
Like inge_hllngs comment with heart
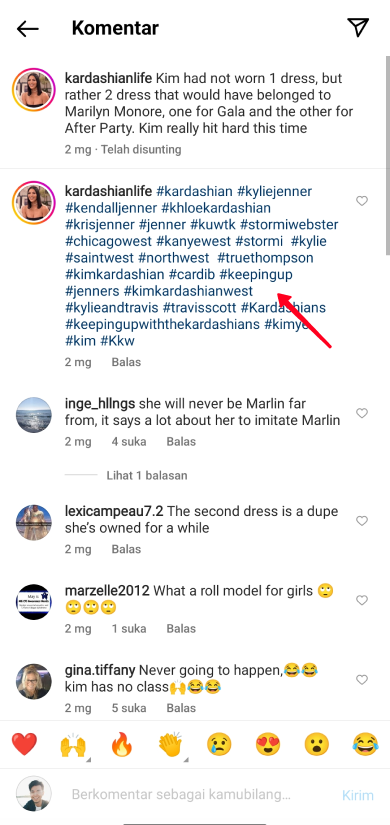click(362, 413)
